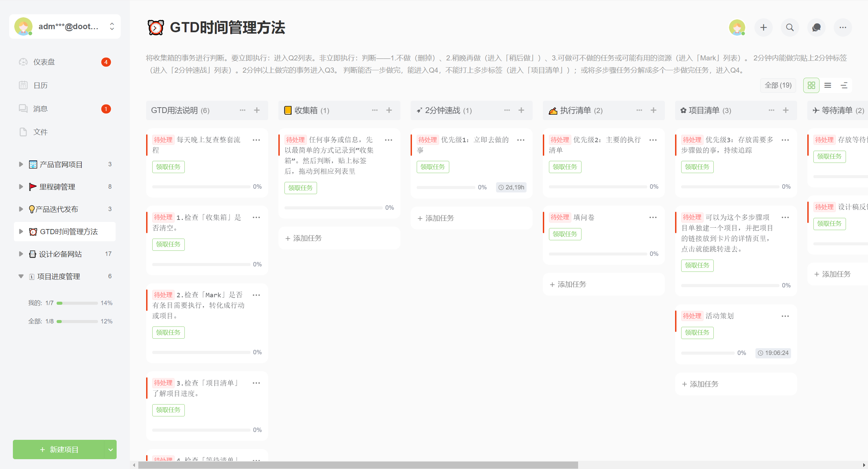
Task: Click 领取任务 on 填问卷 card
Action: click(x=565, y=234)
